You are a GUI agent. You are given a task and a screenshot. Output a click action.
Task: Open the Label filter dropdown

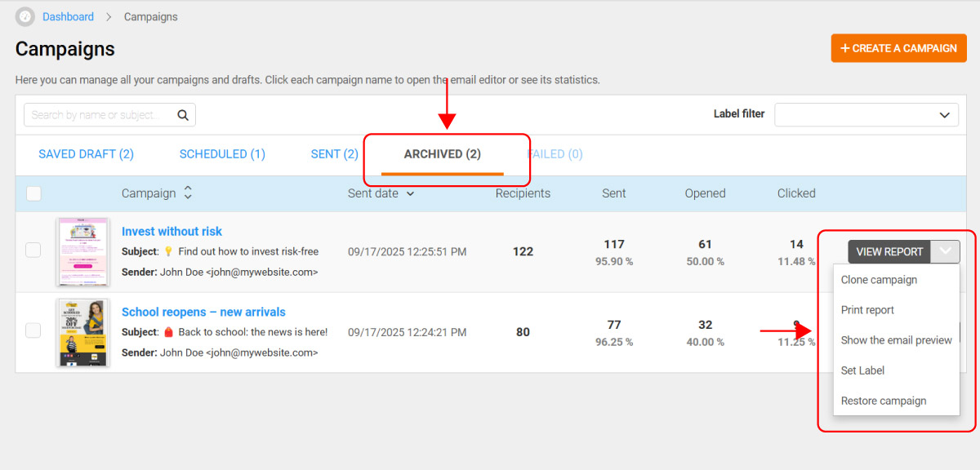[x=866, y=115]
